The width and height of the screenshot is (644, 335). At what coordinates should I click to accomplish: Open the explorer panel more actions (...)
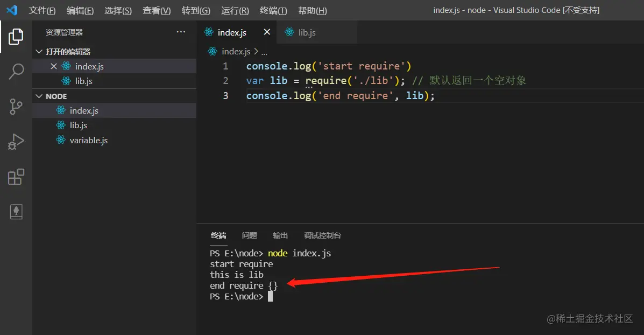181,32
